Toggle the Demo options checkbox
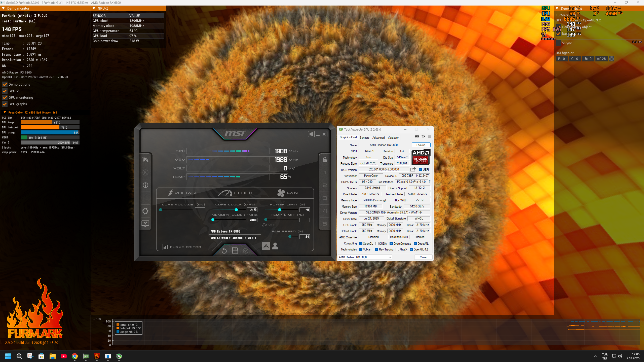644x362 pixels. (x=5, y=84)
